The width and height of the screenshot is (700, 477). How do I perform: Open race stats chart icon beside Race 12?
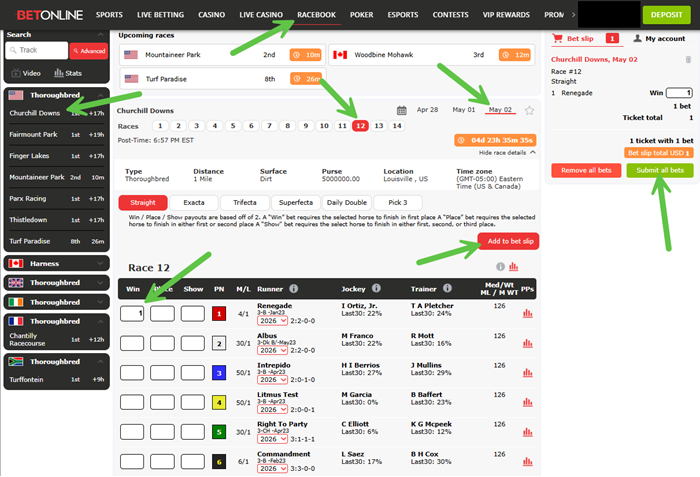tap(513, 267)
